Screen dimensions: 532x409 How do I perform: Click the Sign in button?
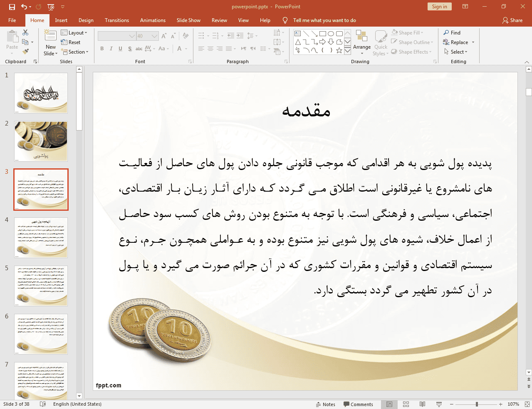click(439, 7)
